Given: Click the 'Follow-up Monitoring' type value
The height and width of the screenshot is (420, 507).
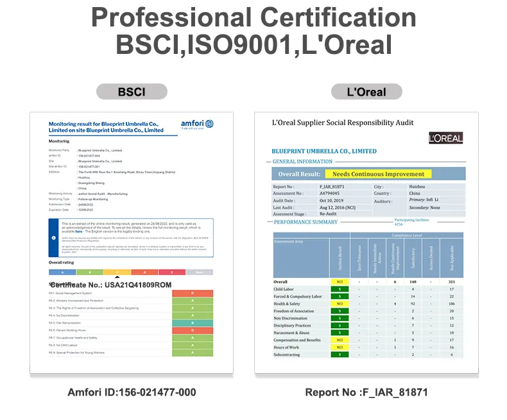Looking at the screenshot, I should (x=93, y=199).
